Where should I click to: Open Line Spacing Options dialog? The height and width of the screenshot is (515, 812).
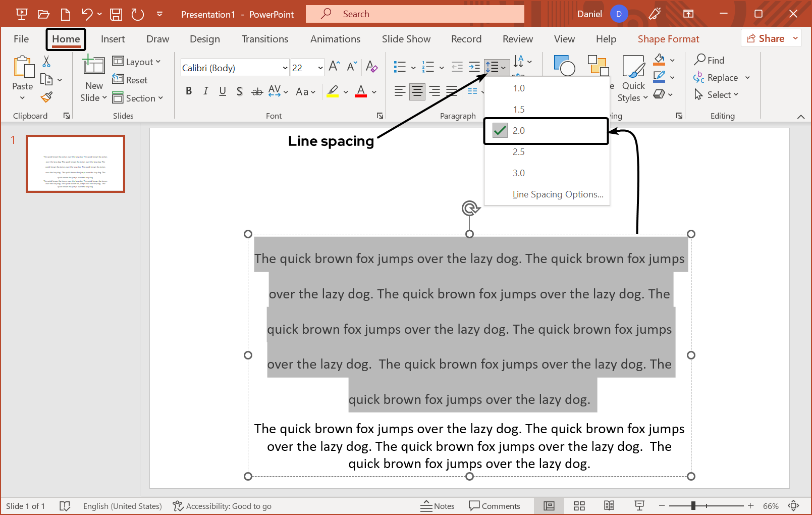pyautogui.click(x=558, y=194)
